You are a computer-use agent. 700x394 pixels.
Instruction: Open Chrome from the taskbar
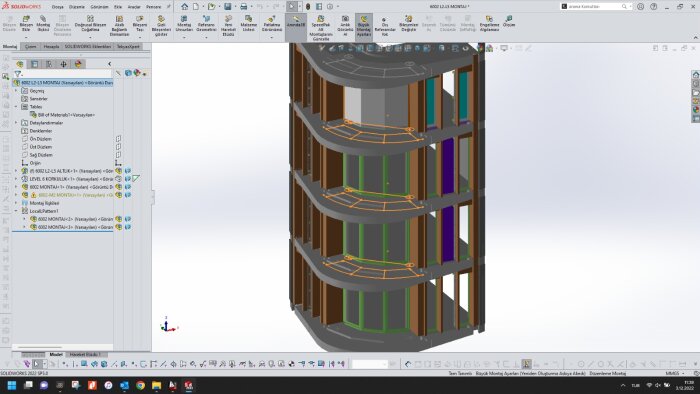(x=140, y=385)
